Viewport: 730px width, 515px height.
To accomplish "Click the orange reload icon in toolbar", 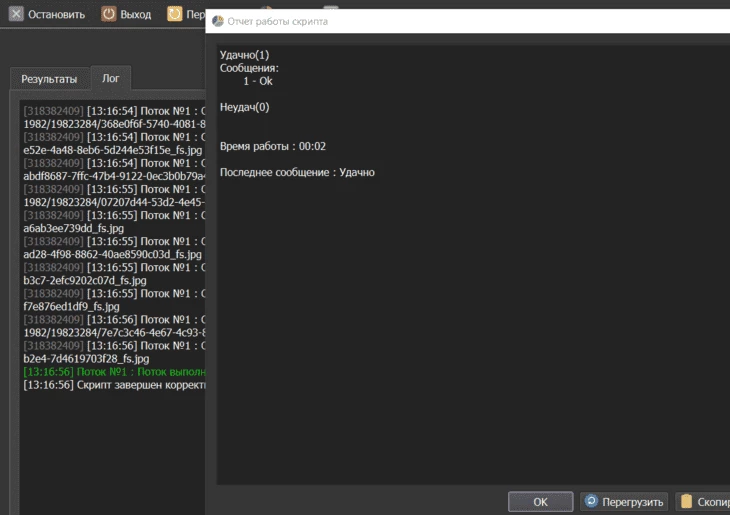I will [x=175, y=14].
